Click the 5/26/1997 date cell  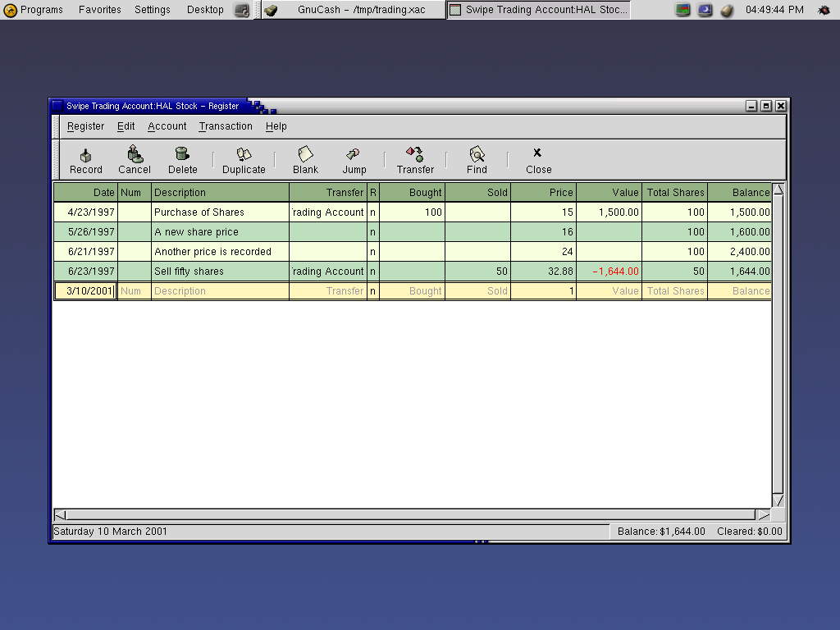[85, 232]
